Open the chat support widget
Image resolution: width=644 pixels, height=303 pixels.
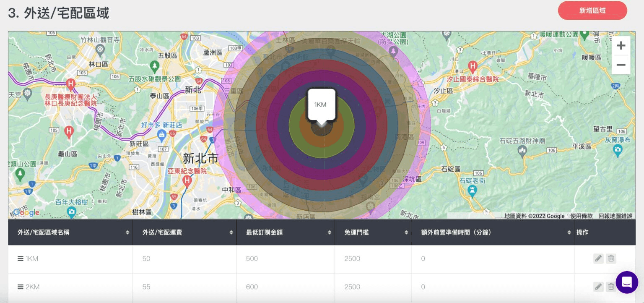(x=627, y=282)
